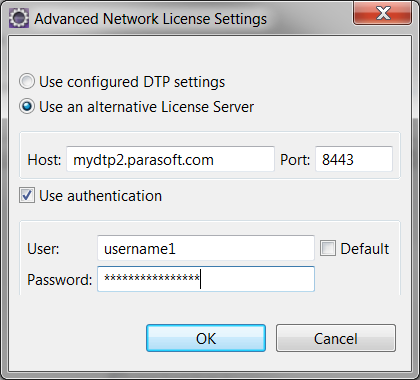420x380 pixels.
Task: Select the Use configured DTP settings radio button
Action: pos(27,81)
